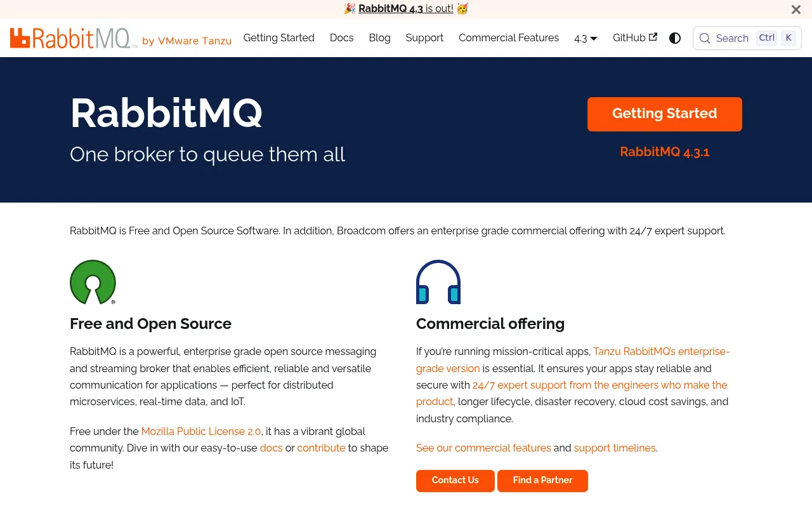Click the Contact Us button

455,481
